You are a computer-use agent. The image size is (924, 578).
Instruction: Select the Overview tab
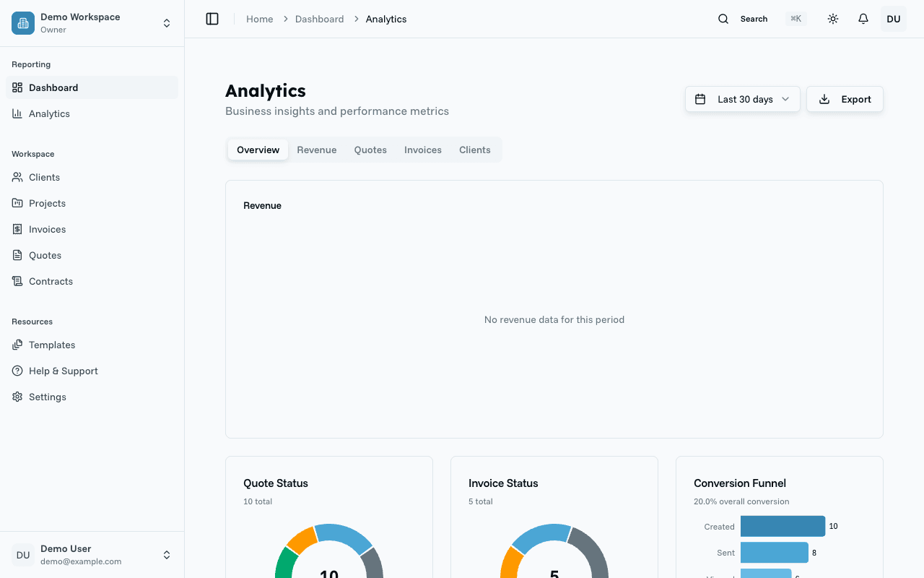[x=258, y=150]
